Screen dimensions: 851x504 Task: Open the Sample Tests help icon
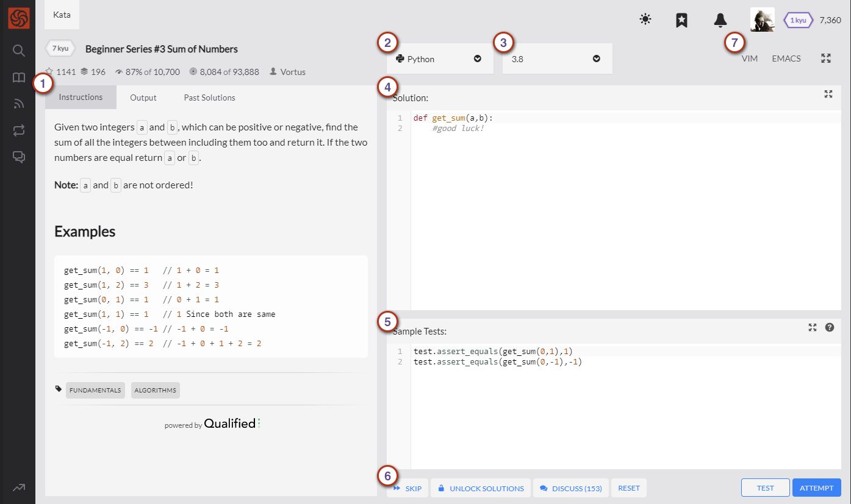coord(830,327)
